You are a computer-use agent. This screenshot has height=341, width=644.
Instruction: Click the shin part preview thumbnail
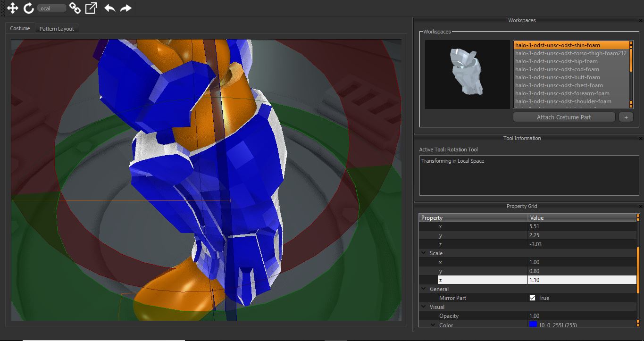point(468,75)
